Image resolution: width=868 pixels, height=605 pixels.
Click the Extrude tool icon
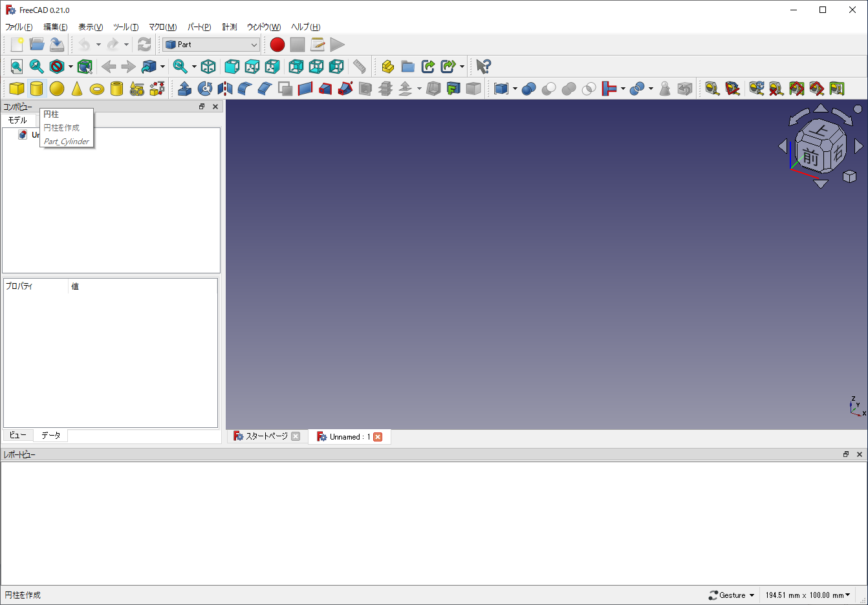tap(185, 89)
